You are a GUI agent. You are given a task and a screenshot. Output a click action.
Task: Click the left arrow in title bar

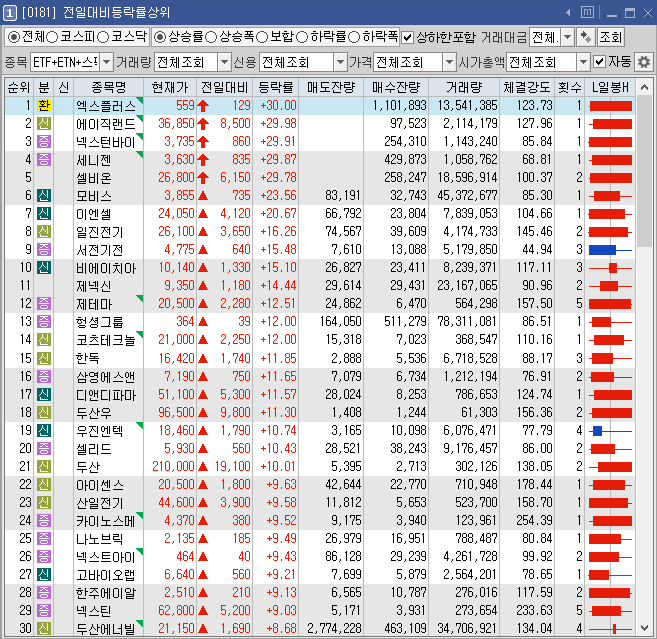(x=568, y=13)
